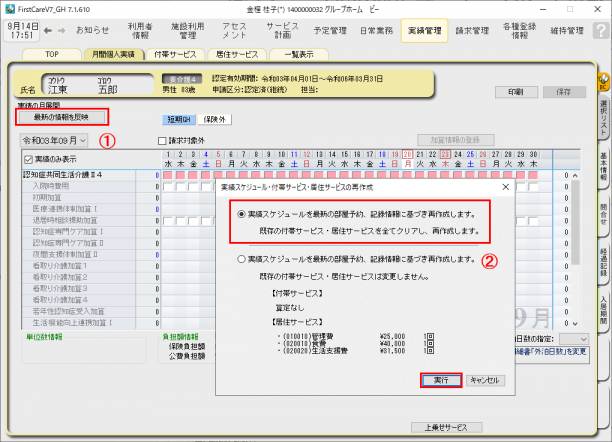Close the 再作成 dialog with its X
The image size is (612, 442).
tap(505, 186)
